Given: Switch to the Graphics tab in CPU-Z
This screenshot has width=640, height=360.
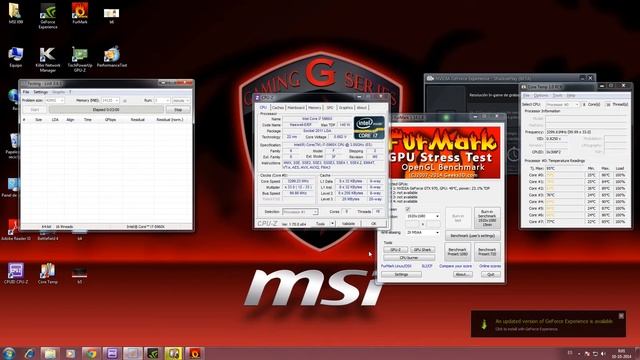Looking at the screenshot, I should click(x=346, y=107).
